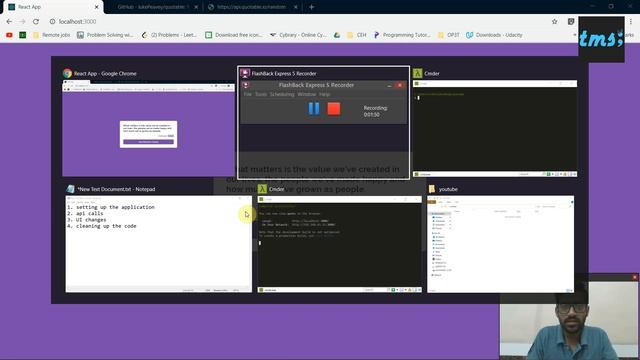This screenshot has height=360, width=640.
Task: Go forward in browser history
Action: (22, 22)
